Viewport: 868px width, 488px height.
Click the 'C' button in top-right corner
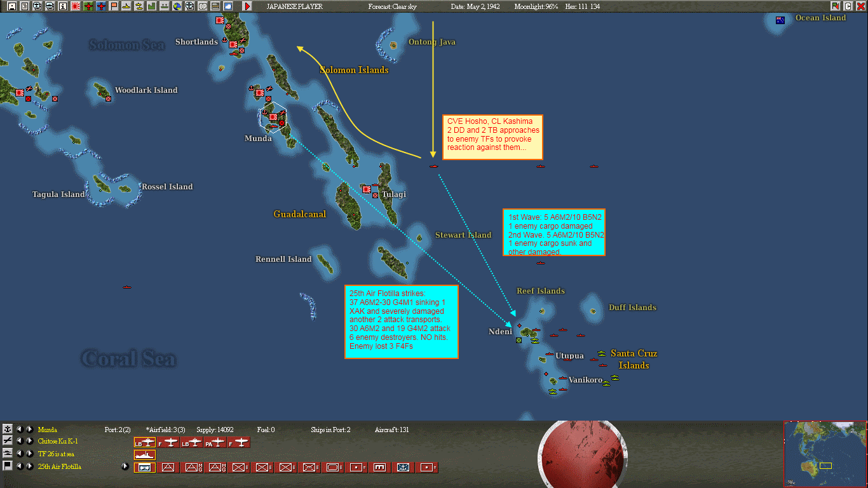(848, 6)
